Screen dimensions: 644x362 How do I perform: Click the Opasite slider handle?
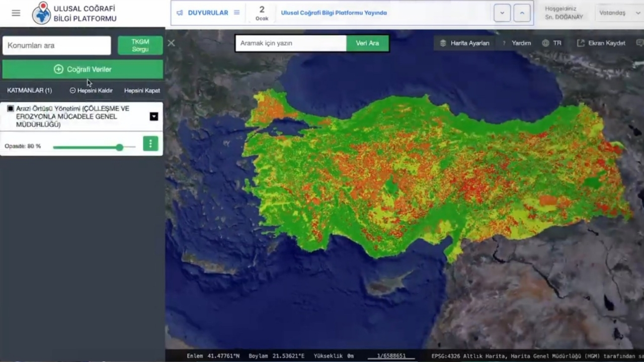pyautogui.click(x=119, y=147)
